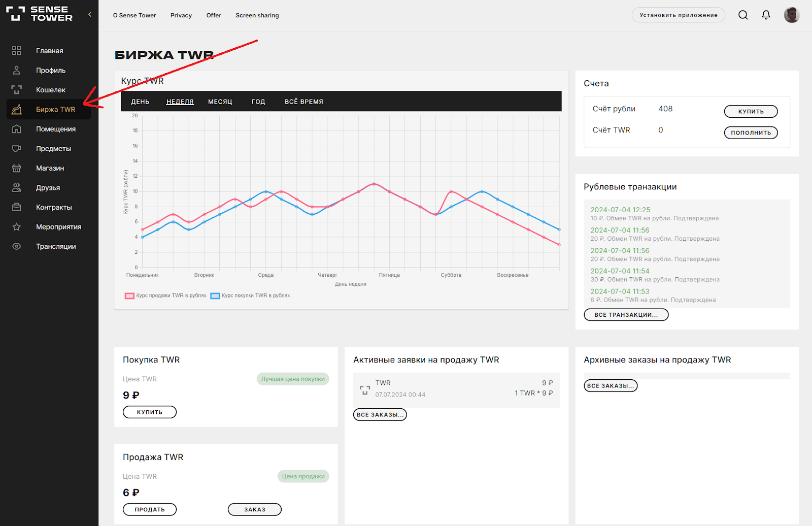Click ВСЕ ЗАКАЗЫ under archive orders

point(611,386)
